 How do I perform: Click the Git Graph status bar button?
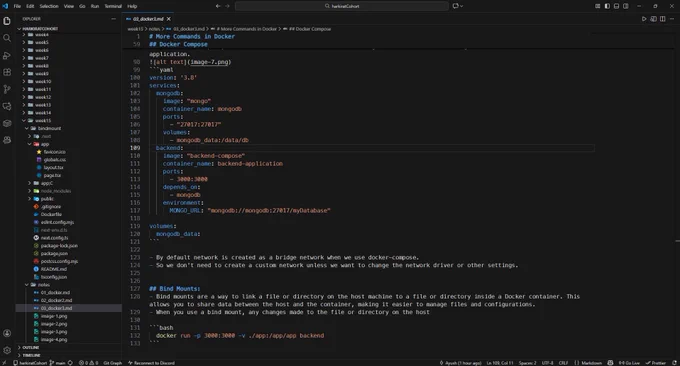(112, 363)
